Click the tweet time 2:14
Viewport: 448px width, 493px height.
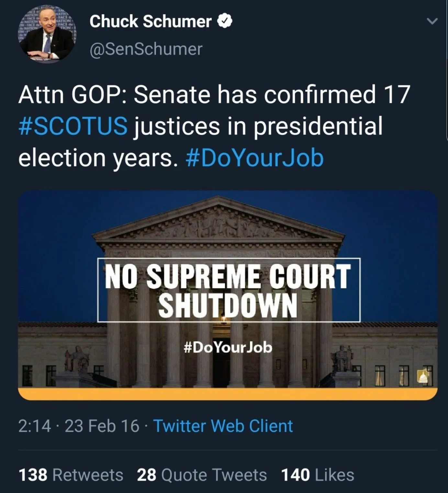(x=34, y=426)
